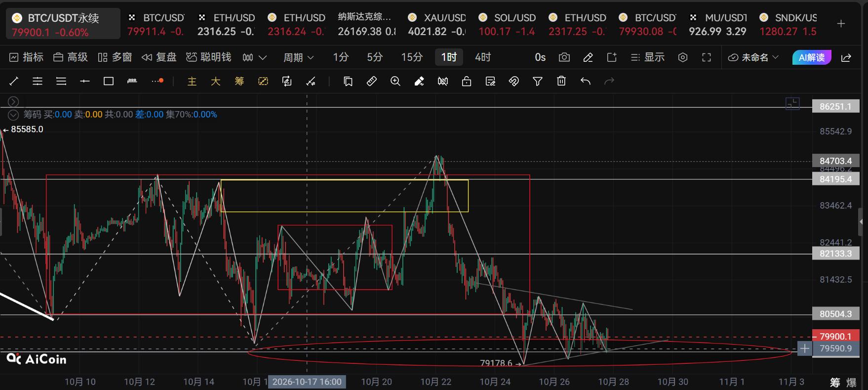Collapse the 筹码 indicator row arrow
The height and width of the screenshot is (390, 868).
(x=13, y=115)
